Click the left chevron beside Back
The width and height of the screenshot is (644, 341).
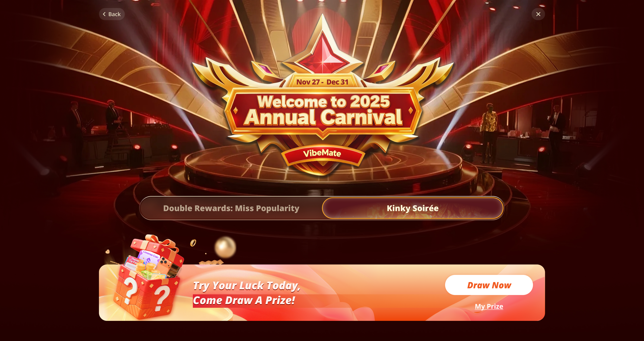(x=104, y=14)
